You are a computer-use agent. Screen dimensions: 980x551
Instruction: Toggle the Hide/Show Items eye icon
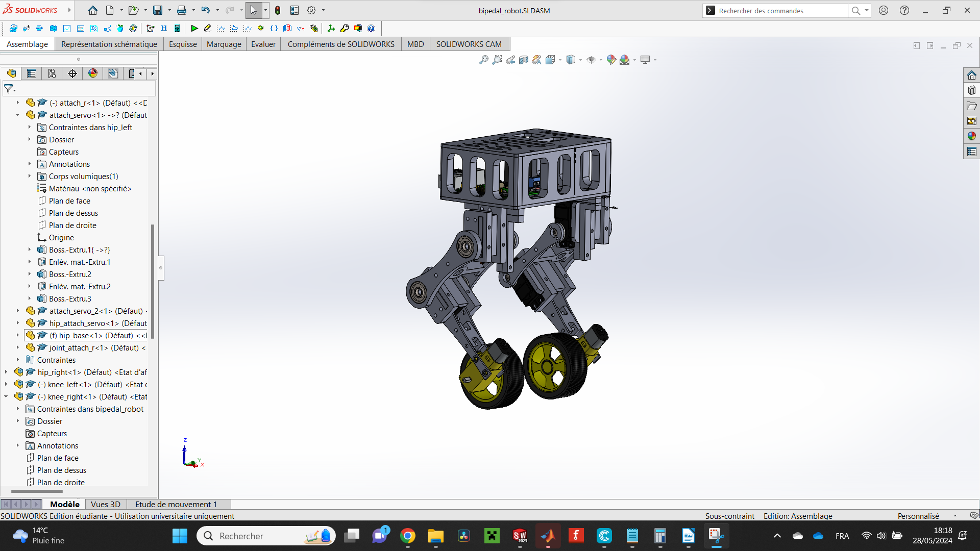[591, 60]
